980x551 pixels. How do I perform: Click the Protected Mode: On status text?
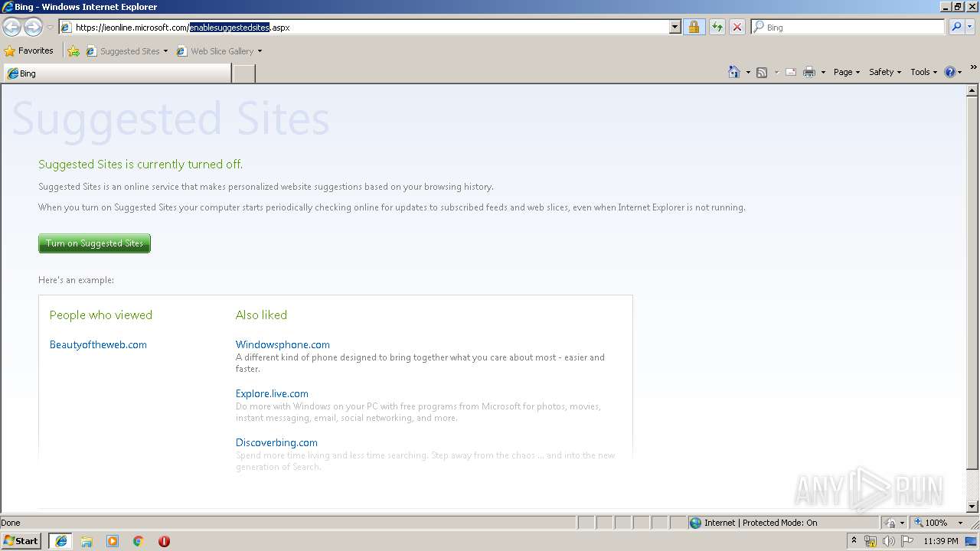[x=779, y=523]
